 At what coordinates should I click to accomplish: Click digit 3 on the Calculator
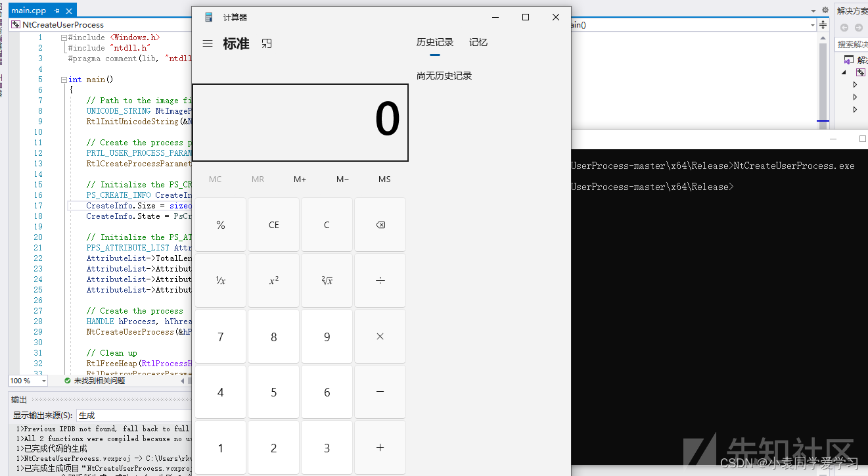(x=327, y=448)
